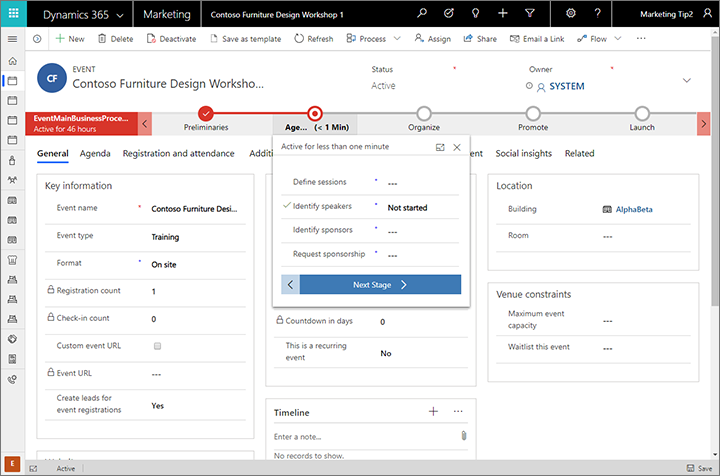This screenshot has width=720, height=476.
Task: Select the Organize stage circle
Action: click(424, 113)
